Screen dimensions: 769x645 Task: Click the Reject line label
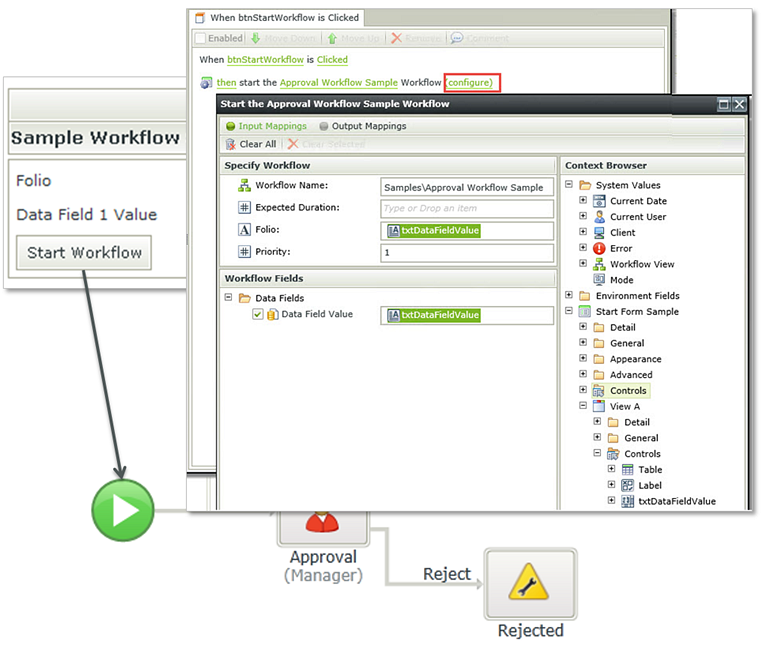tap(446, 574)
